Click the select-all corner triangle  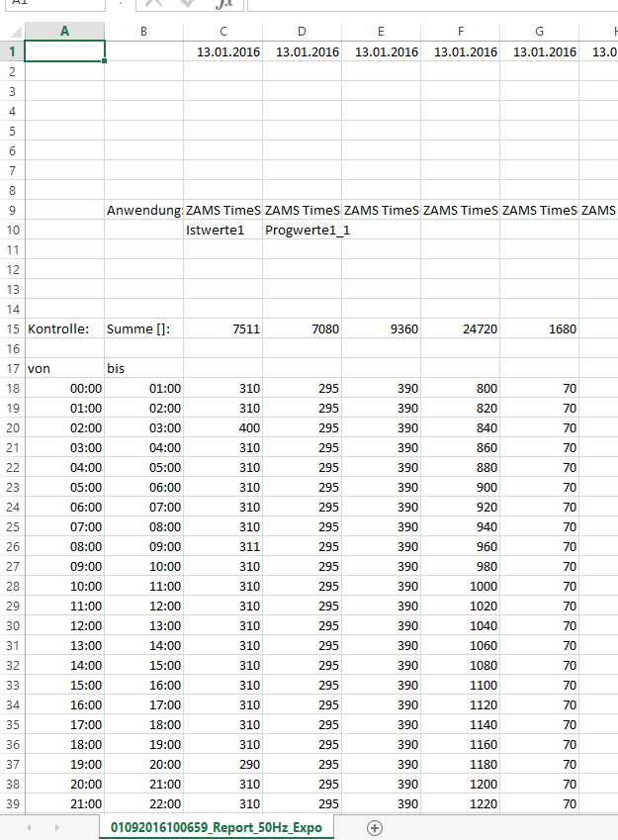coord(16,32)
